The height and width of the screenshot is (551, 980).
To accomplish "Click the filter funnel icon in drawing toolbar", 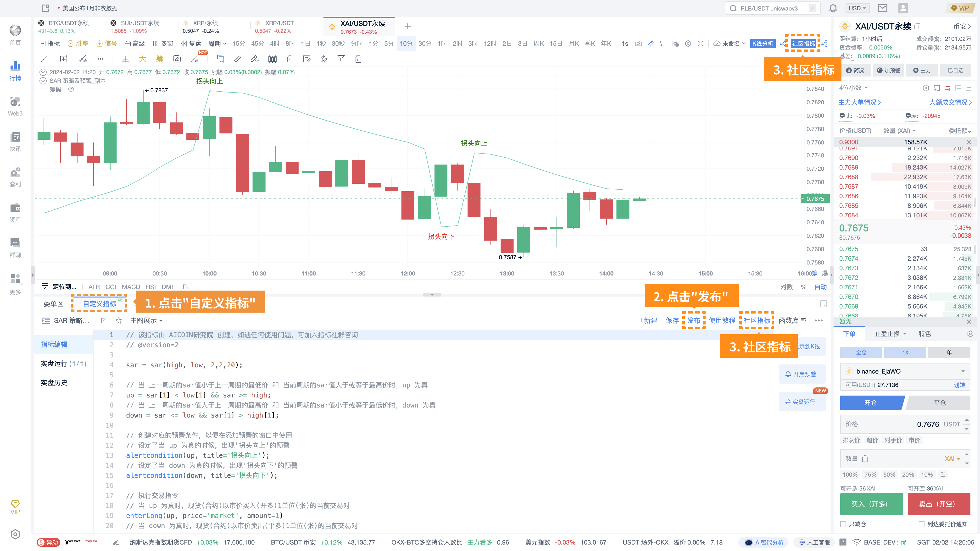I will [x=341, y=59].
